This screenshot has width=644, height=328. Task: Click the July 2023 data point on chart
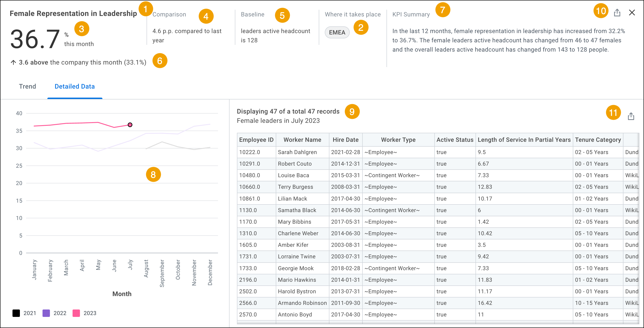130,125
